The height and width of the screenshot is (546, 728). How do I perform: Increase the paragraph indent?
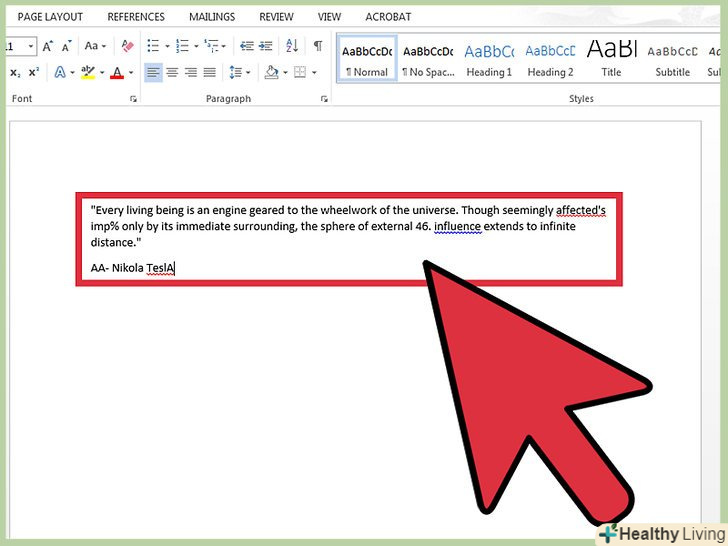coord(265,46)
